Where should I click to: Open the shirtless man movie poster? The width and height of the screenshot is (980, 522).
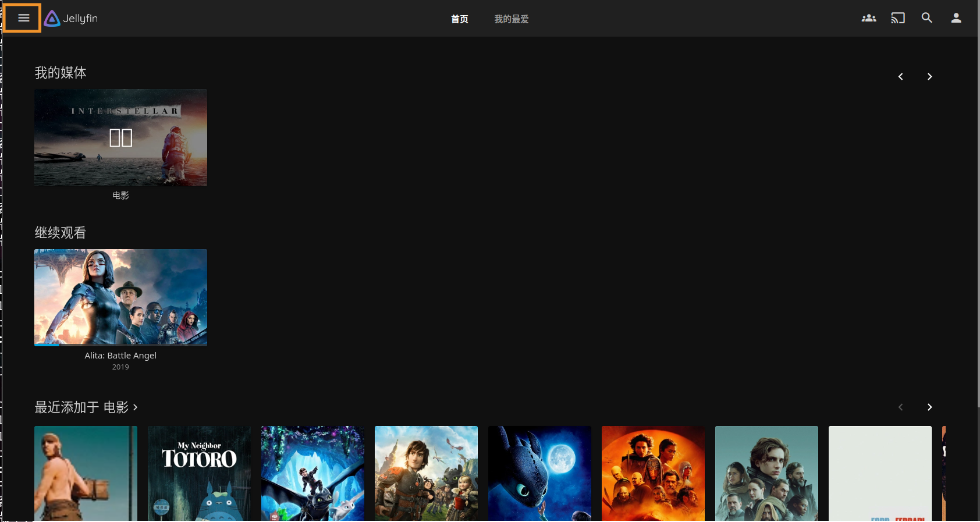click(x=86, y=474)
